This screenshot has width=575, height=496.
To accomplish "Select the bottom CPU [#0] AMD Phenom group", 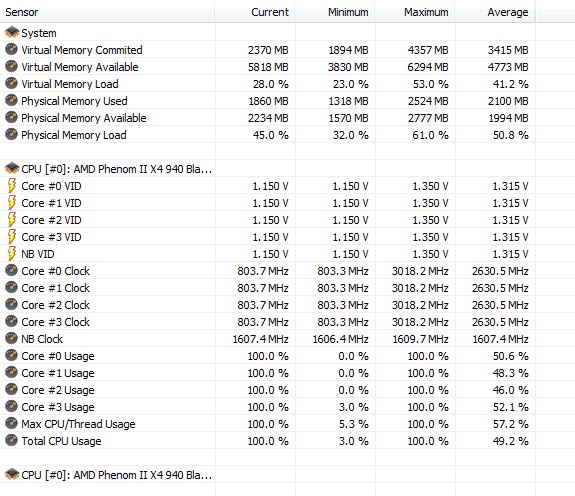I will [x=268, y=474].
